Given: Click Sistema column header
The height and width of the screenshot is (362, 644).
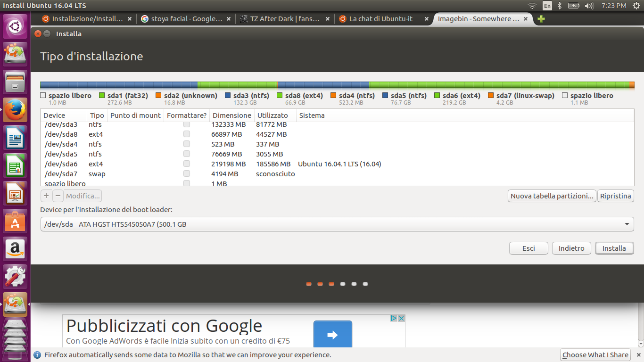Looking at the screenshot, I should 465,115.
